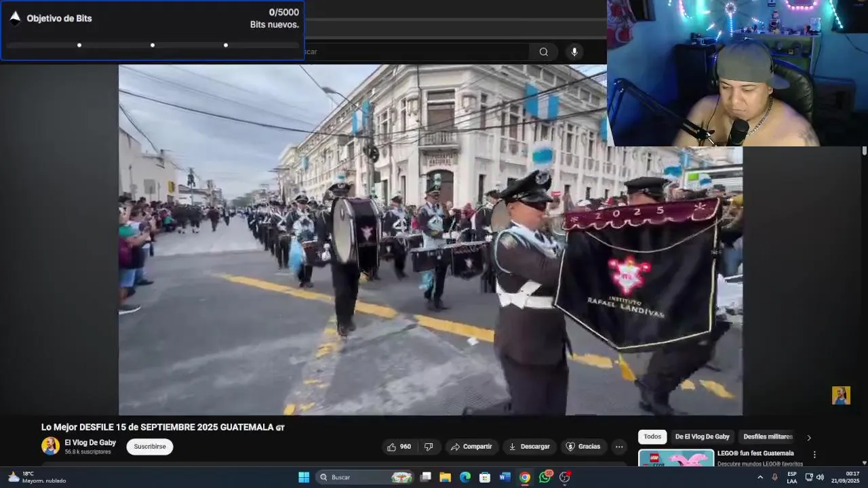Expand more filter chips with right chevron

[808, 438]
